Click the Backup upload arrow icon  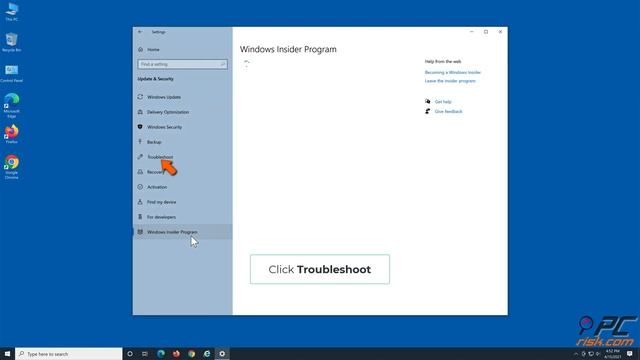click(x=140, y=142)
